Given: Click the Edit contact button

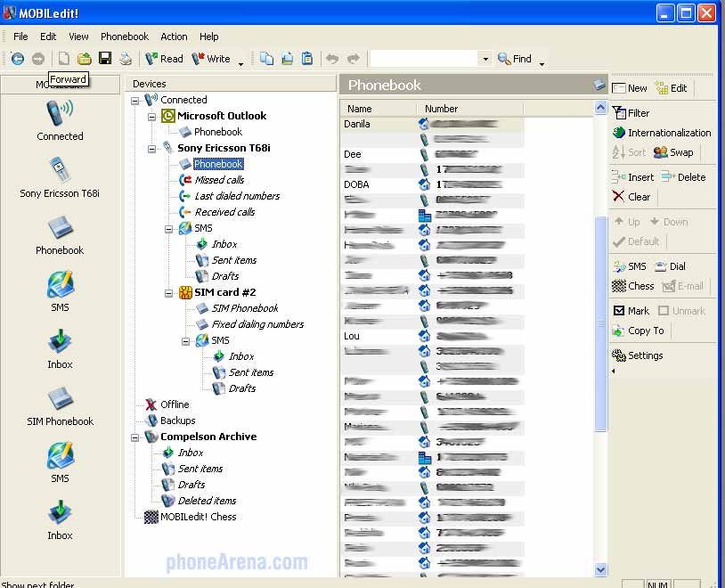Looking at the screenshot, I should tap(672, 88).
